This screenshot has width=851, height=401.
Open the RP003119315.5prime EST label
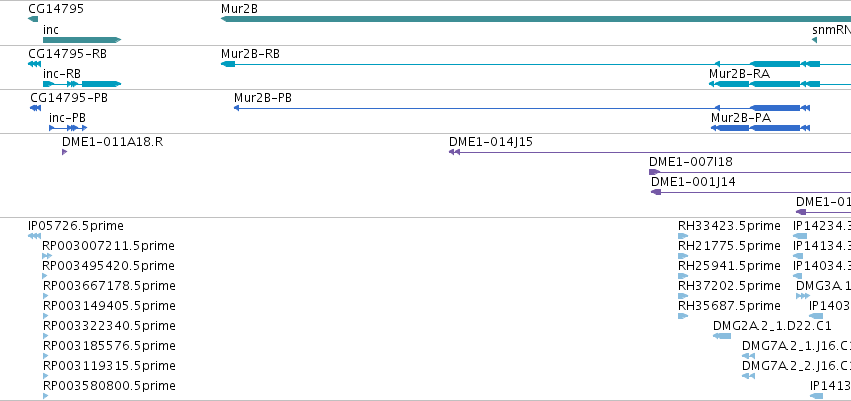click(x=109, y=366)
